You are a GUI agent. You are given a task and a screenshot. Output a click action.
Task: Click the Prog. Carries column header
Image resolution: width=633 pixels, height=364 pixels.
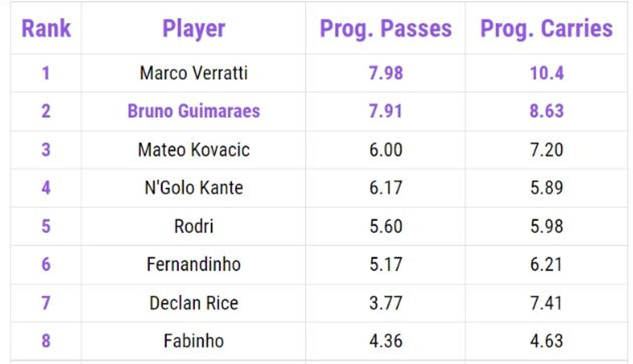[x=546, y=29]
